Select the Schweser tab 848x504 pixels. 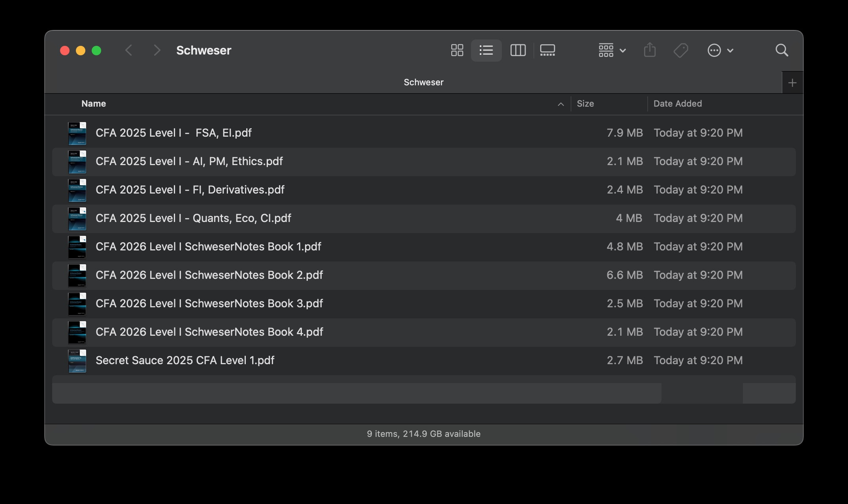pyautogui.click(x=413, y=82)
